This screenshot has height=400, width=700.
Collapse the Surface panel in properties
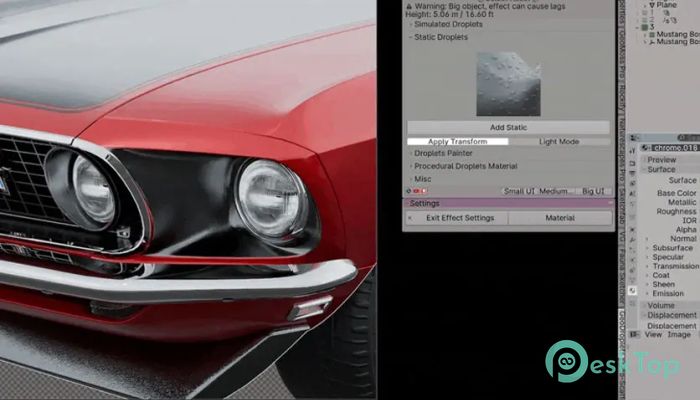(x=661, y=170)
